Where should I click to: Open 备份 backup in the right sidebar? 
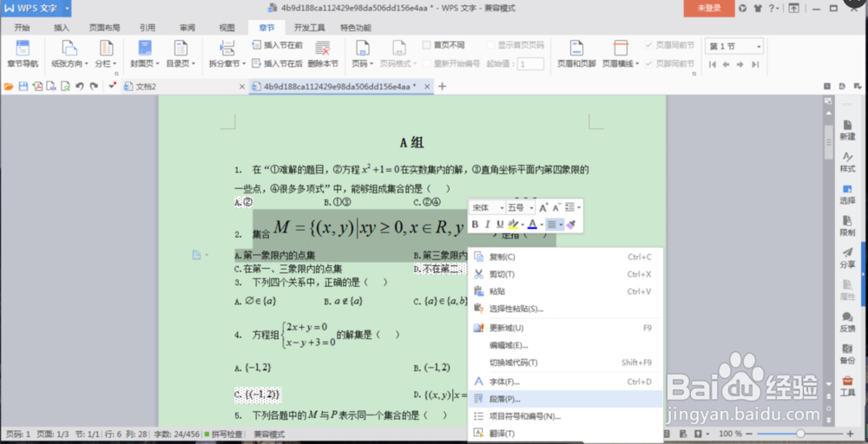(x=847, y=354)
